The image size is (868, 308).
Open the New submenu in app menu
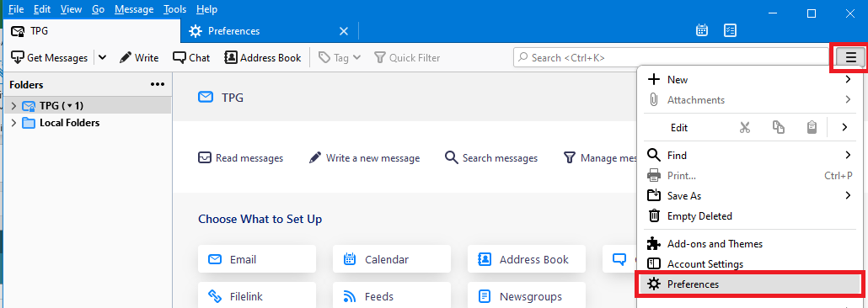750,80
